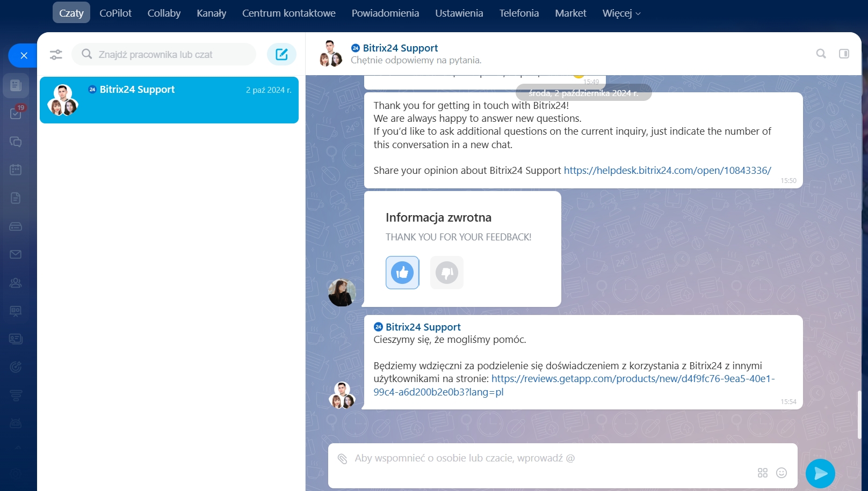
Task: Send the message with the blue arrow button
Action: pos(820,473)
